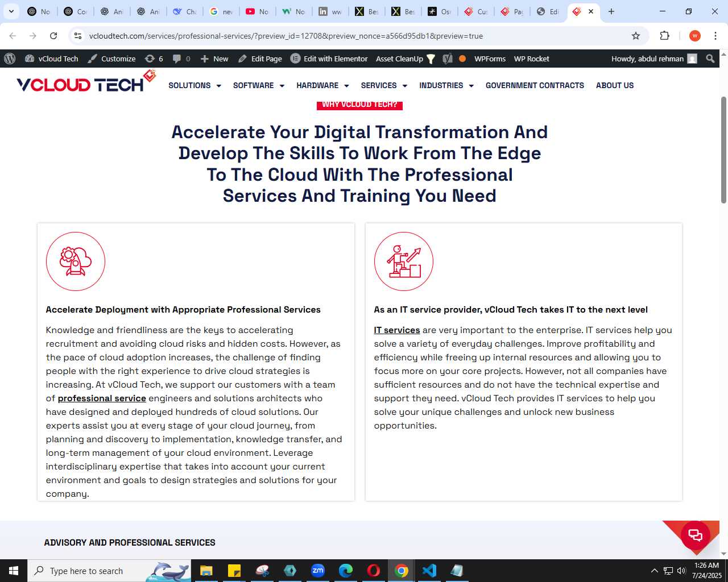Open the Asset CleanUp menu
728x582 pixels.
click(x=406, y=59)
